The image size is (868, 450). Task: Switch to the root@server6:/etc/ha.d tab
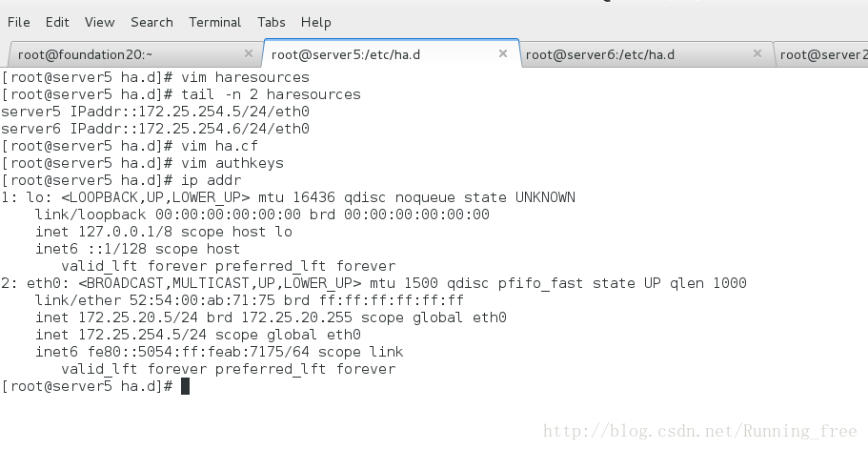point(599,54)
